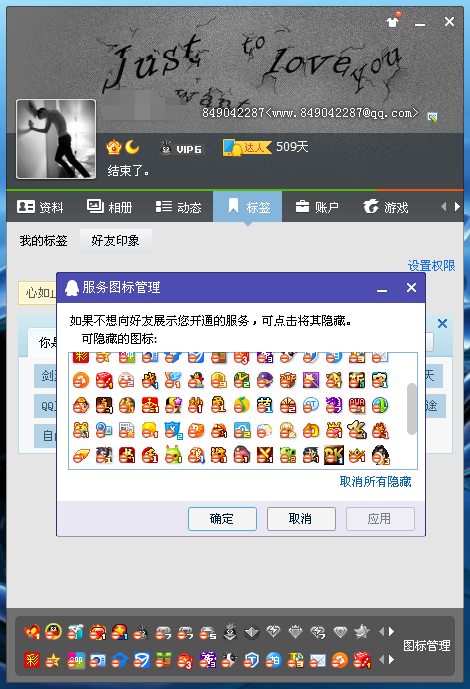Toggle visibility of the purple helmet icon
Image resolution: width=470 pixels, height=689 pixels.
pos(265,380)
